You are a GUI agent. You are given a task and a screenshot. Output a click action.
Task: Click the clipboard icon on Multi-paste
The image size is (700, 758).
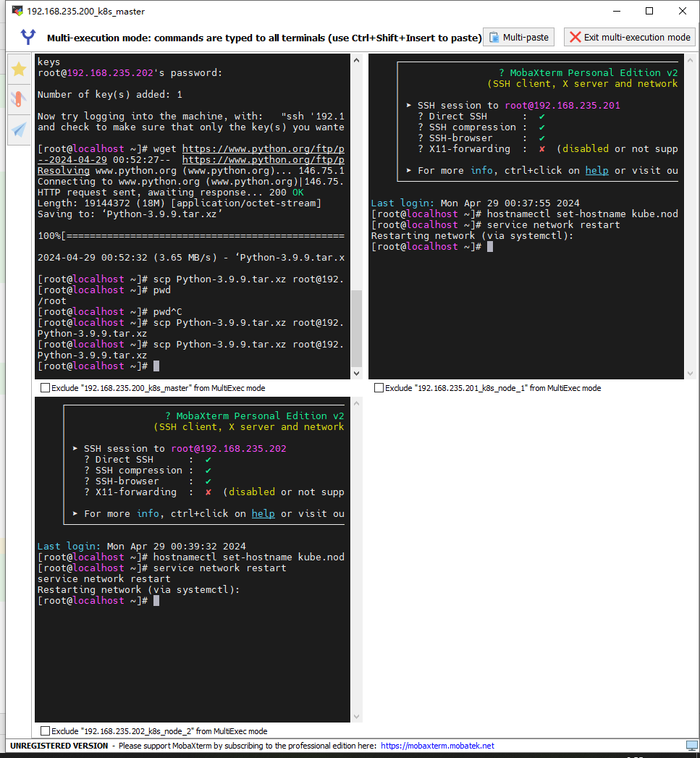point(494,38)
